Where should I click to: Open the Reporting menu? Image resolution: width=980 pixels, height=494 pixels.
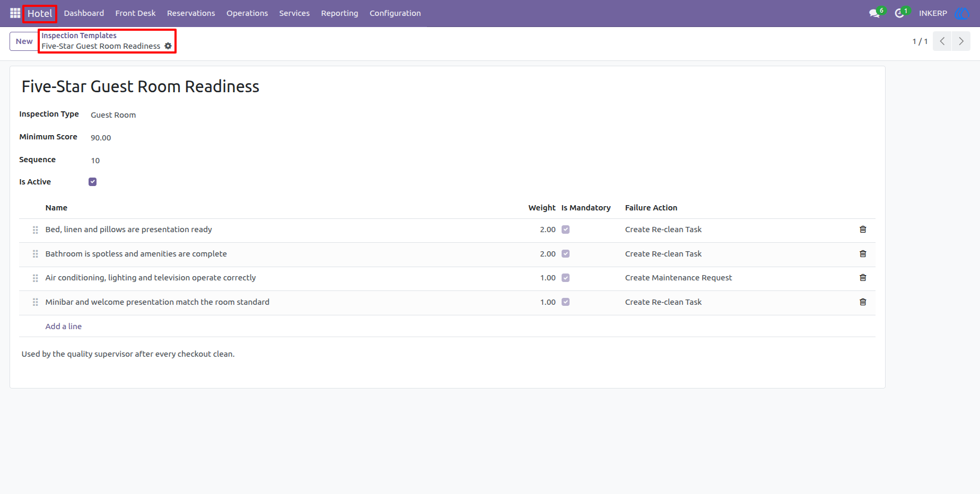(339, 13)
